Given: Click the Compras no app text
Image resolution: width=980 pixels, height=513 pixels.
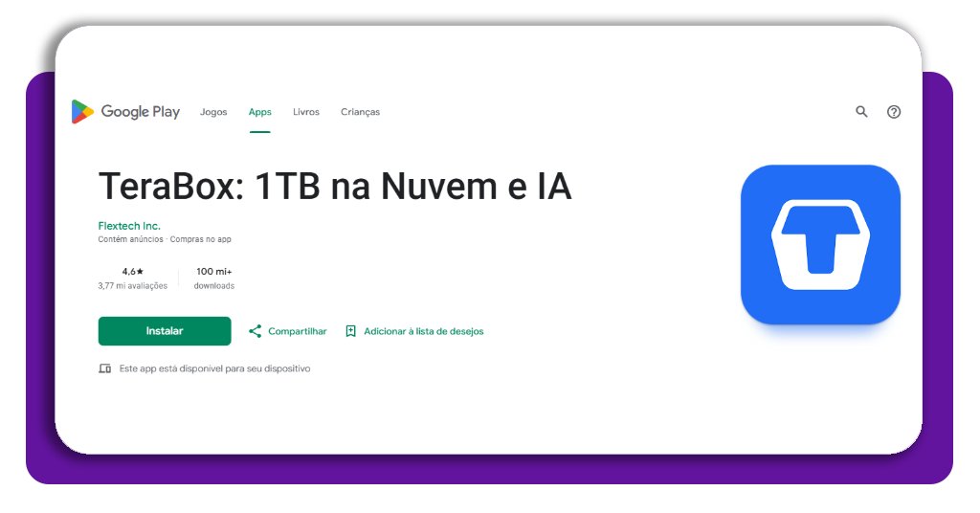Looking at the screenshot, I should click(x=201, y=239).
